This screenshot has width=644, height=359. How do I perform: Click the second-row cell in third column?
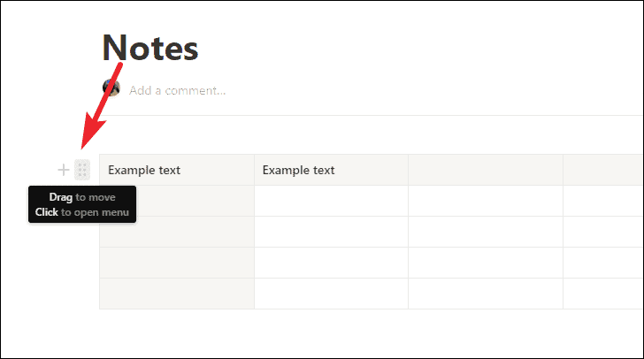coord(485,201)
